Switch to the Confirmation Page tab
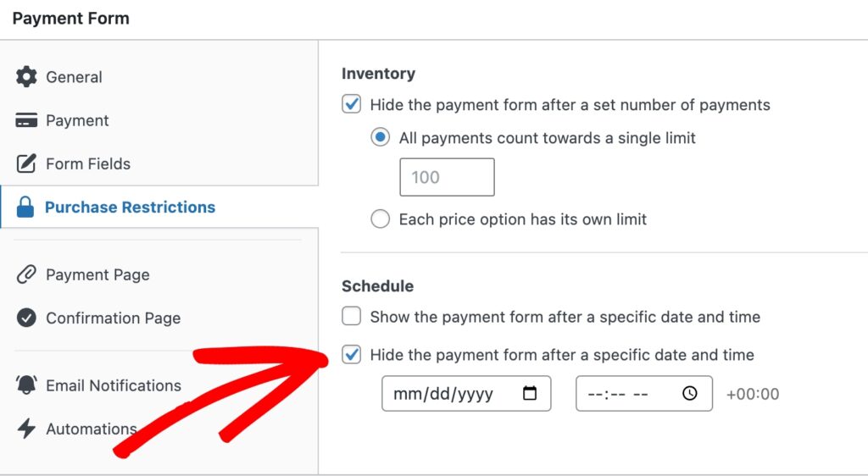 point(113,318)
